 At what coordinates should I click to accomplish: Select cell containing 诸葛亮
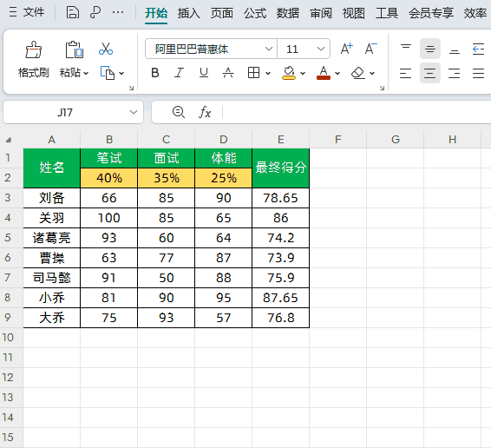point(52,238)
